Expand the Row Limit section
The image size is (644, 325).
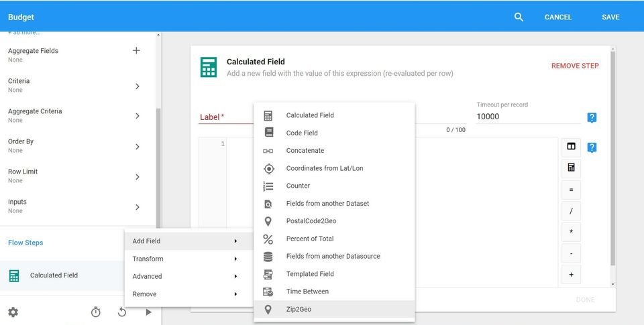coord(137,177)
